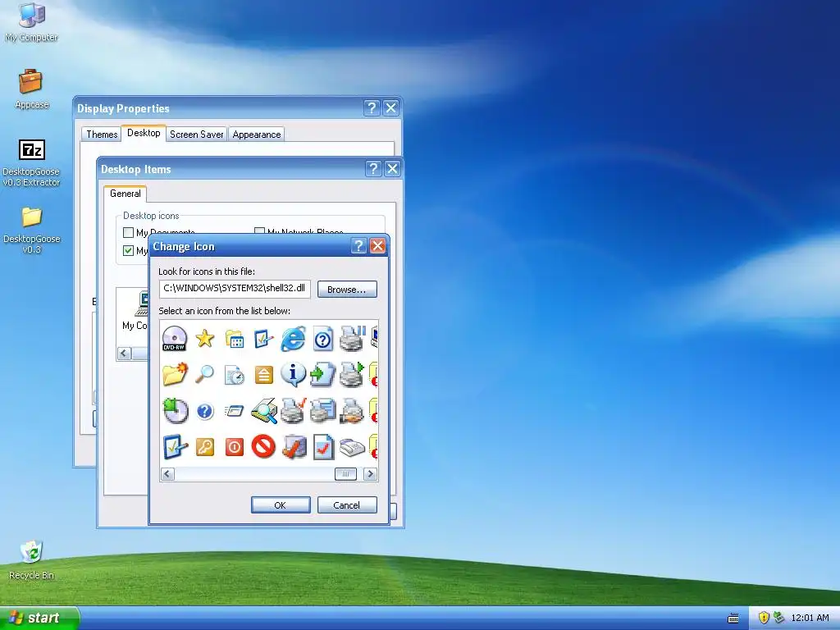Select the printer with orange hand icon
Image resolution: width=840 pixels, height=630 pixels.
click(x=352, y=410)
